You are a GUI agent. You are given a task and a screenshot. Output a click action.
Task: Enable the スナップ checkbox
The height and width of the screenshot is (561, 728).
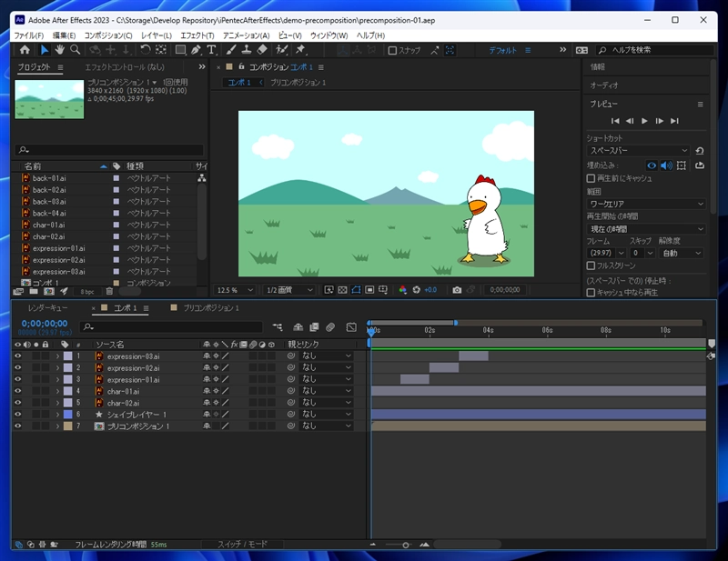pos(392,51)
